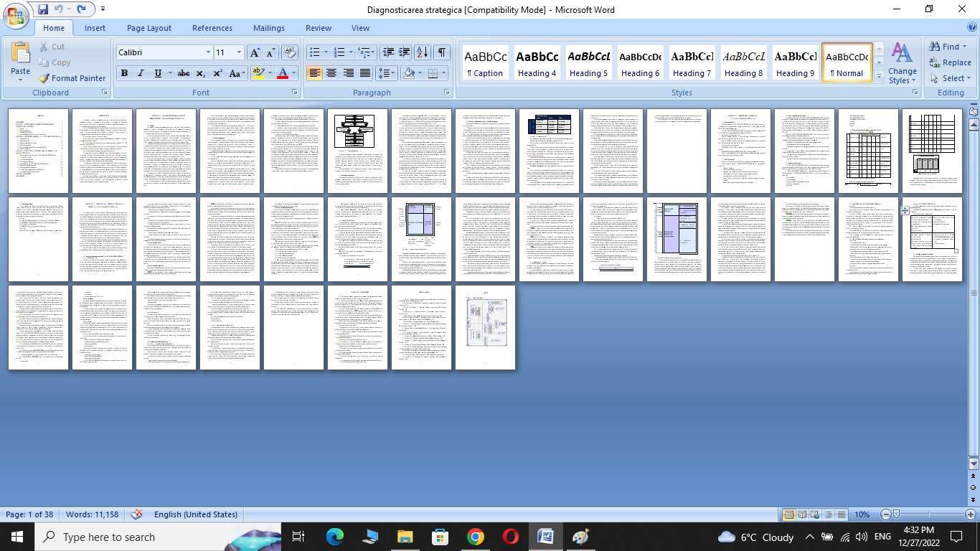Open the References tab
This screenshot has height=551, width=980.
(x=212, y=28)
